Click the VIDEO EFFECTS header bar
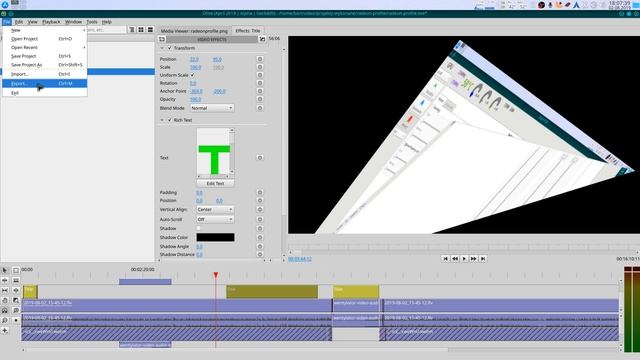The width and height of the screenshot is (640, 360). 212,39
